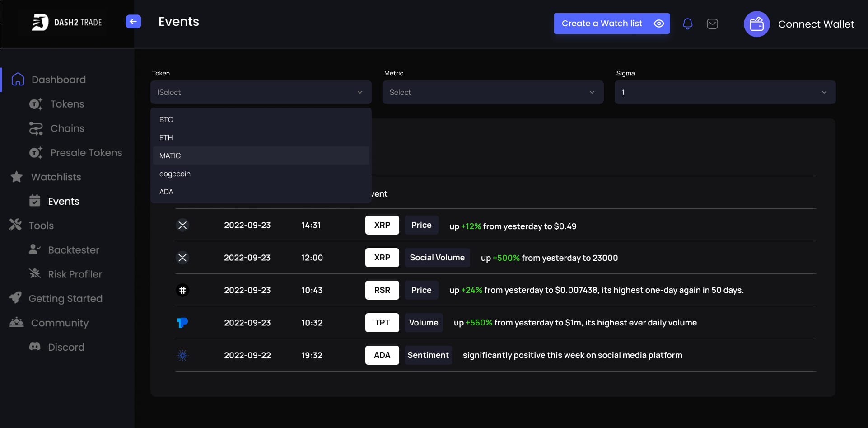Viewport: 868px width, 428px height.
Task: Click the ADA coin icon in events row
Action: click(x=182, y=355)
